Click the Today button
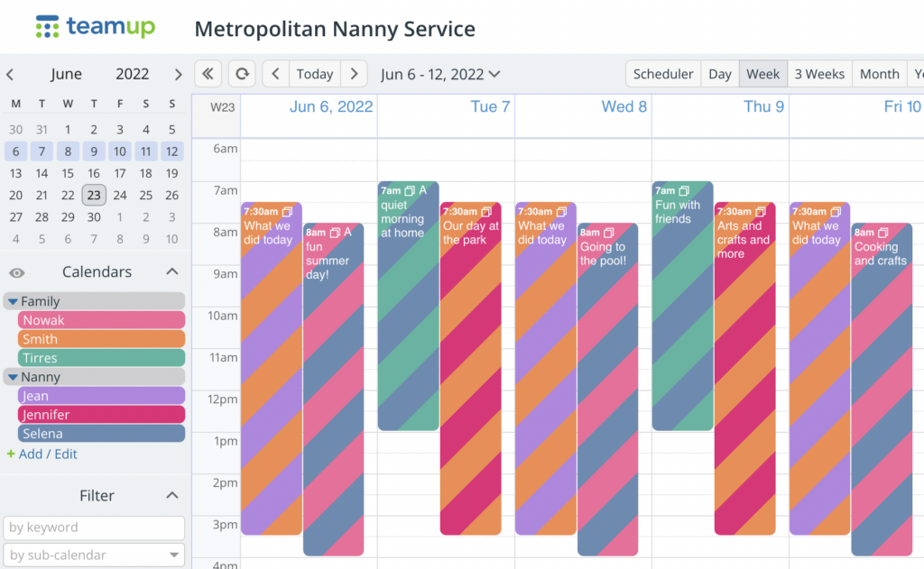This screenshot has width=924, height=569. [315, 74]
